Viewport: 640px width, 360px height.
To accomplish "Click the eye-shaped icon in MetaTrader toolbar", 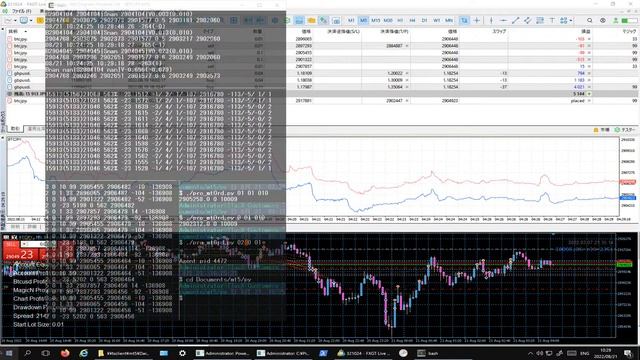I will coord(602,20).
